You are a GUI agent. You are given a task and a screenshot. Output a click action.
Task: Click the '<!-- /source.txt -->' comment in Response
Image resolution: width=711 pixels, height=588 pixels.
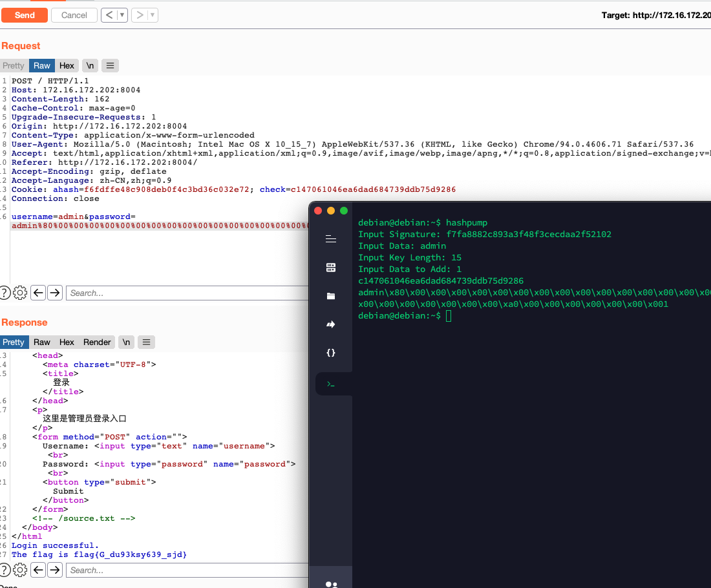(x=83, y=518)
